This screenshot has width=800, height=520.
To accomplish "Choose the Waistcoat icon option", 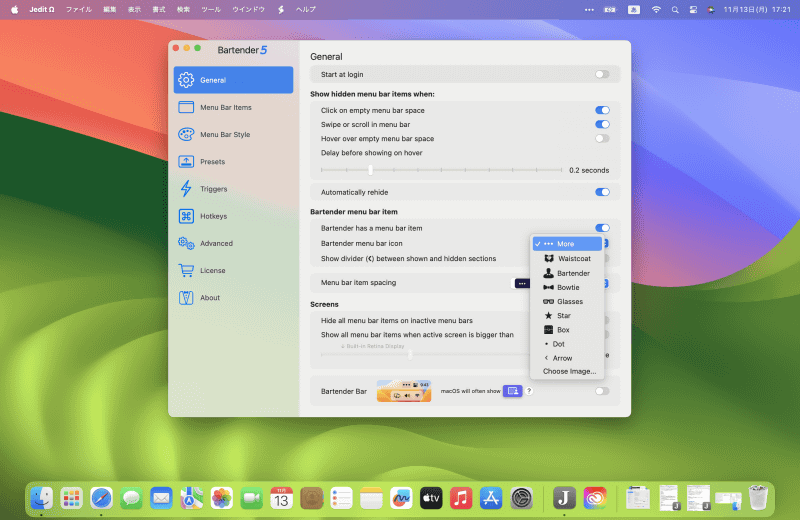I will (x=567, y=259).
